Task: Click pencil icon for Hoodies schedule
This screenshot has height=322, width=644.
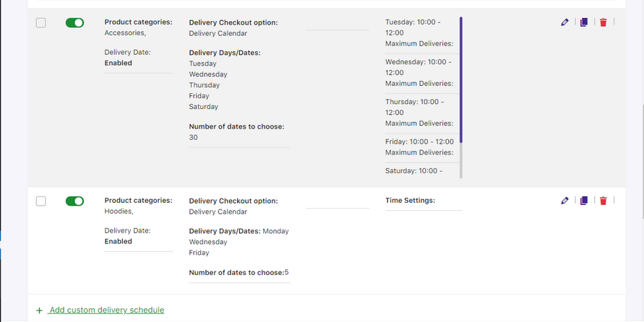Action: pos(564,201)
